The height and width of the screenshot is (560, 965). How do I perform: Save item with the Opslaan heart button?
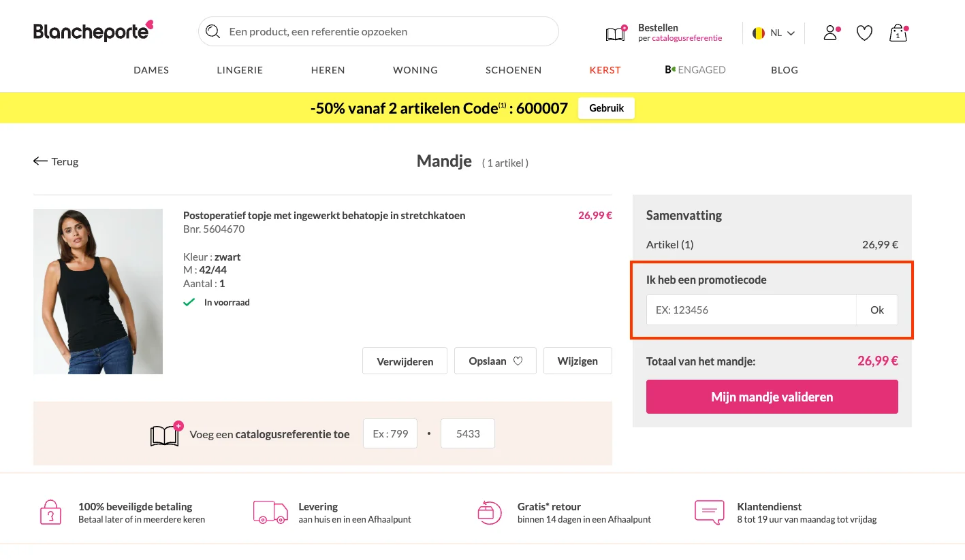495,361
